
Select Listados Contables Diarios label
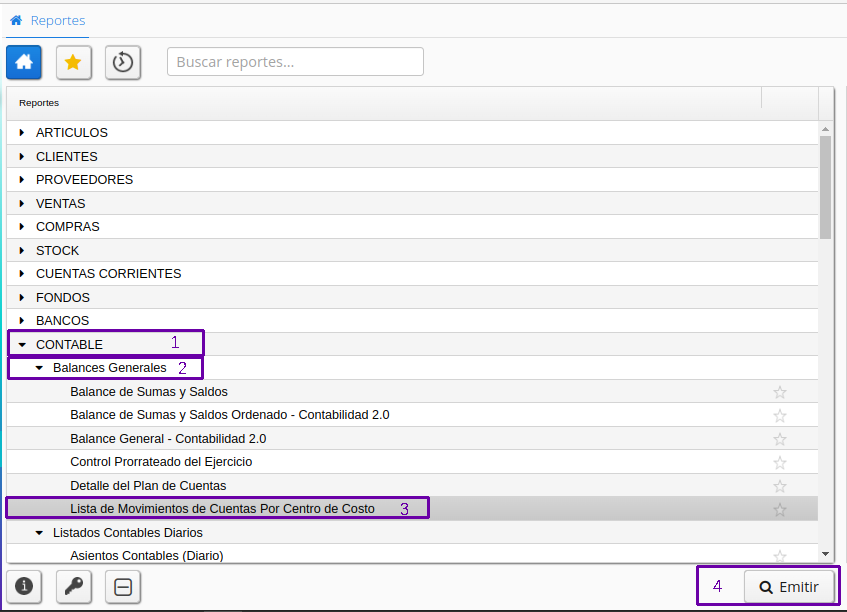(x=127, y=533)
